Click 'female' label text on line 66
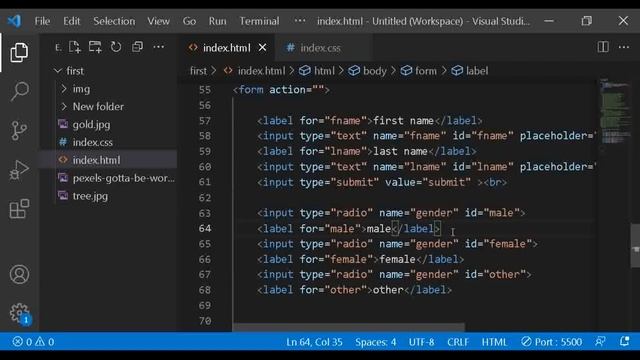Viewport: 640px width, 360px height. pos(397,259)
